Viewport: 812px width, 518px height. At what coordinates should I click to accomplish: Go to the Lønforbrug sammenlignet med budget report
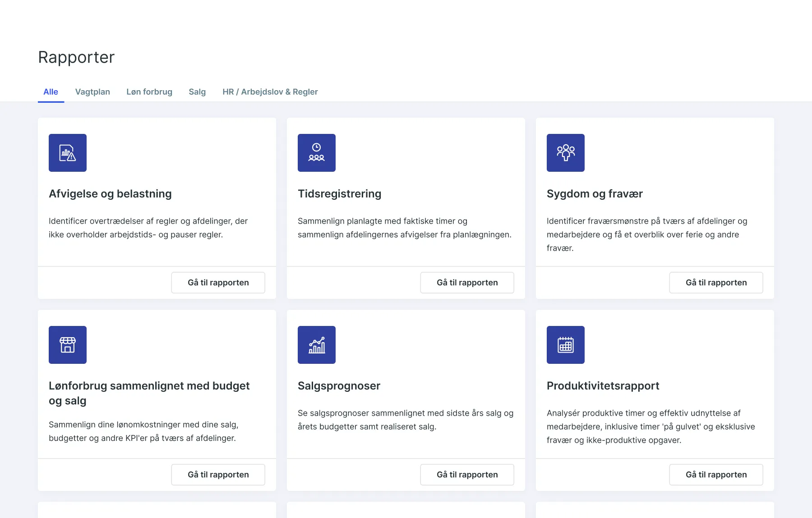218,475
